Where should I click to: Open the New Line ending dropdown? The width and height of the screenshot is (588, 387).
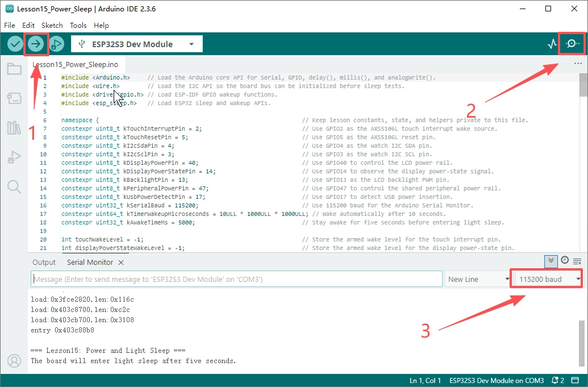[477, 280]
